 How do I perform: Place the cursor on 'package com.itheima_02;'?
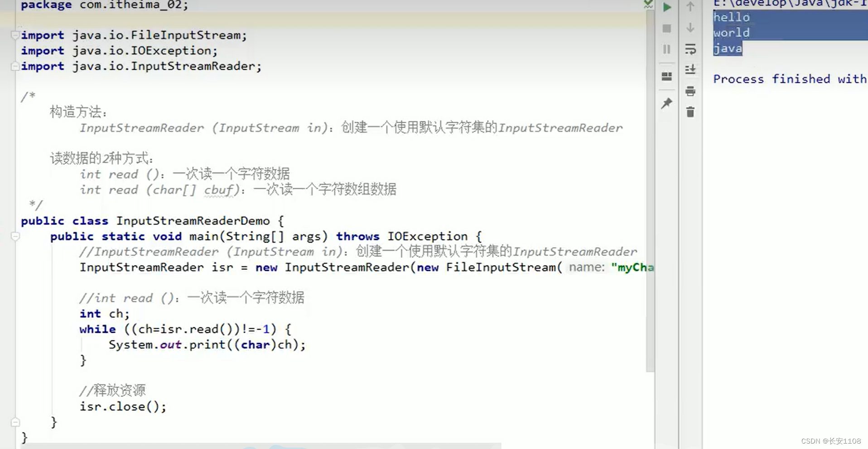(104, 5)
